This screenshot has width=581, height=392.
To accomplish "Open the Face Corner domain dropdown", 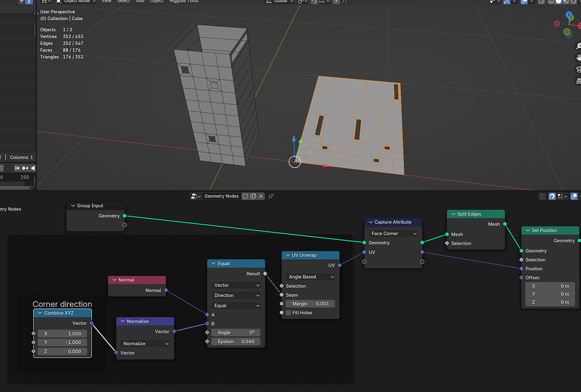I will pos(393,233).
